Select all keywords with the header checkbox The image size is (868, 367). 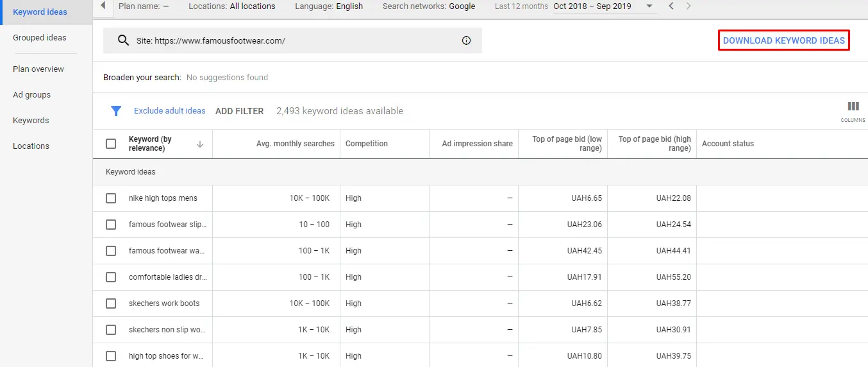tap(111, 144)
